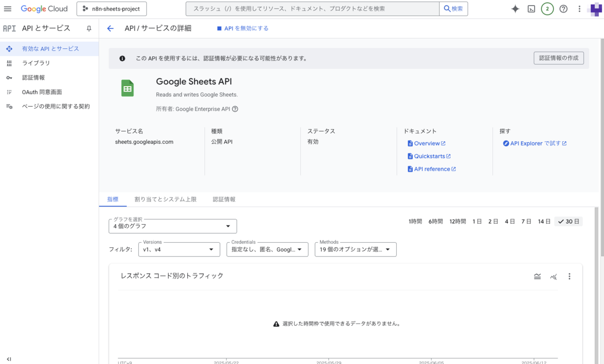
Task: Open the Gemini sparkle assistant icon
Action: pos(515,9)
